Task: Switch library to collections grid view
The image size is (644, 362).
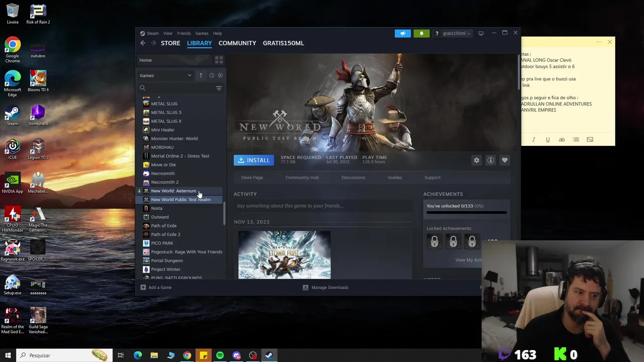Action: click(219, 60)
